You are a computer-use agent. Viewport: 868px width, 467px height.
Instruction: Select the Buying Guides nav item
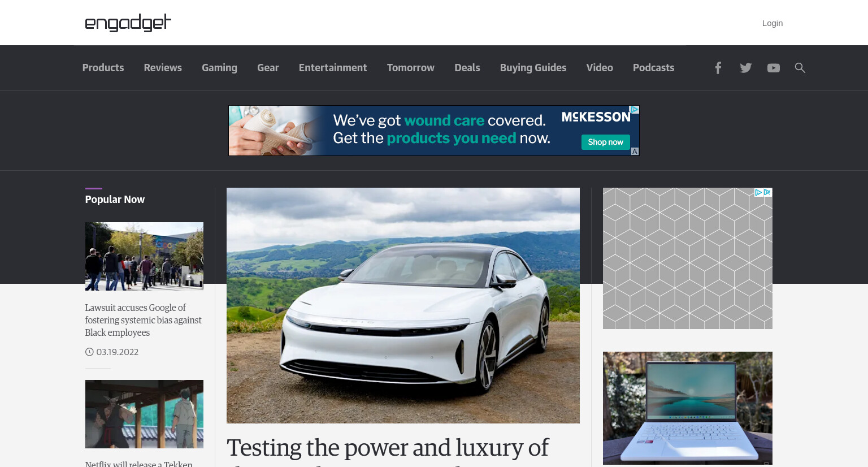tap(533, 68)
